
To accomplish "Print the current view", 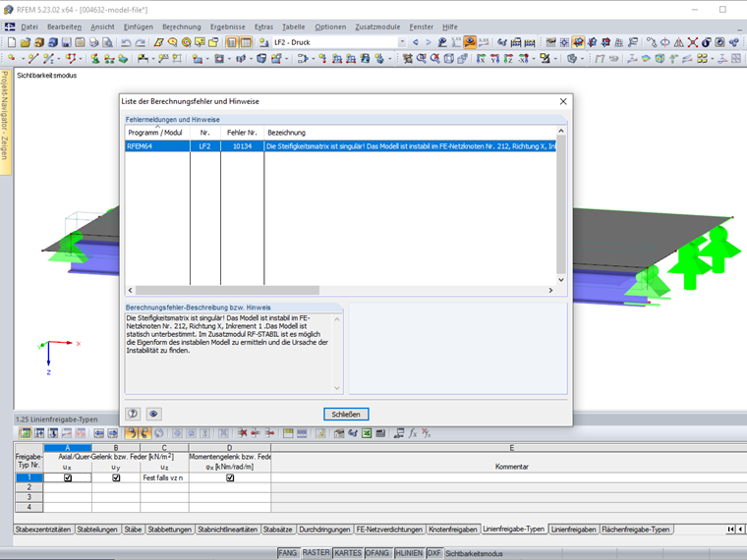I will pos(93,42).
